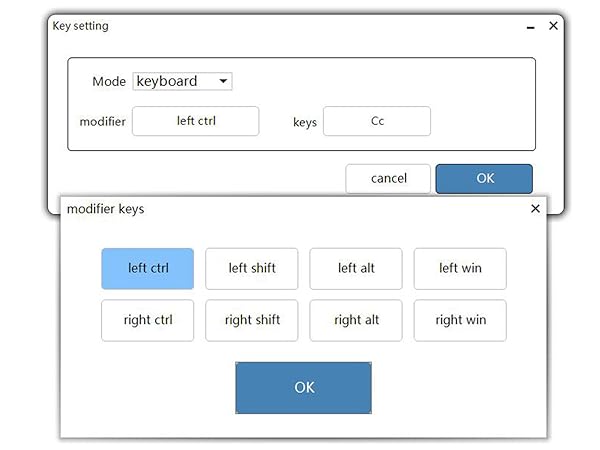This screenshot has height=450, width=600.
Task: Click the keys field showing Cc
Action: coord(377,121)
